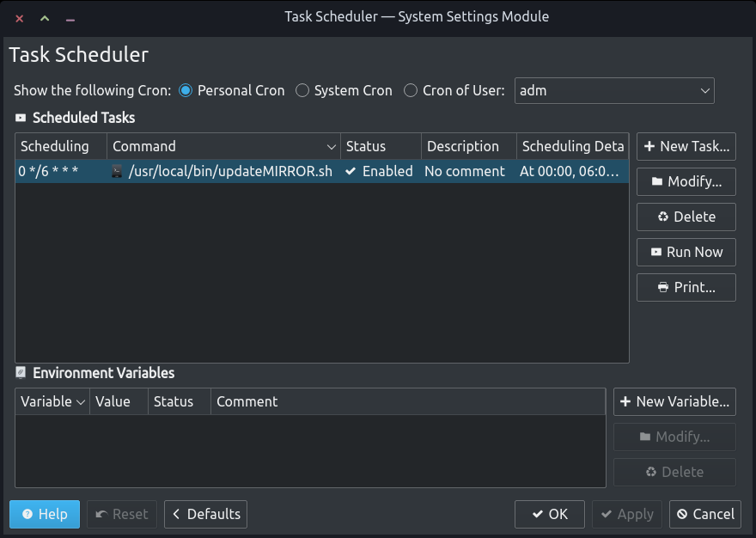Image resolution: width=756 pixels, height=538 pixels.
Task: Add a new task with plus button
Action: [686, 146]
